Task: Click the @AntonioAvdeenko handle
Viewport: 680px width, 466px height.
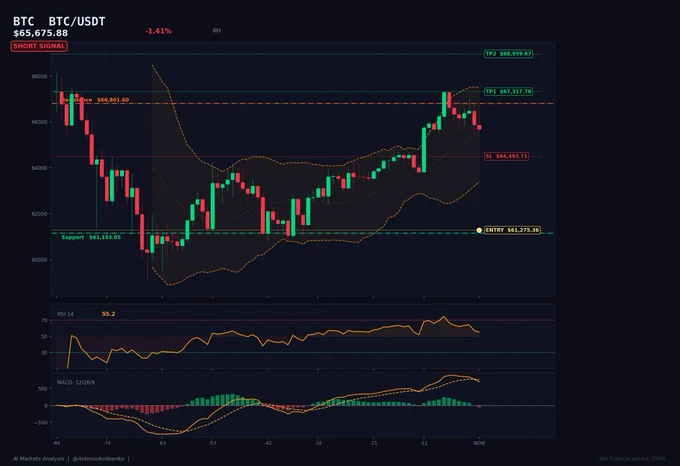Action: pos(98,459)
